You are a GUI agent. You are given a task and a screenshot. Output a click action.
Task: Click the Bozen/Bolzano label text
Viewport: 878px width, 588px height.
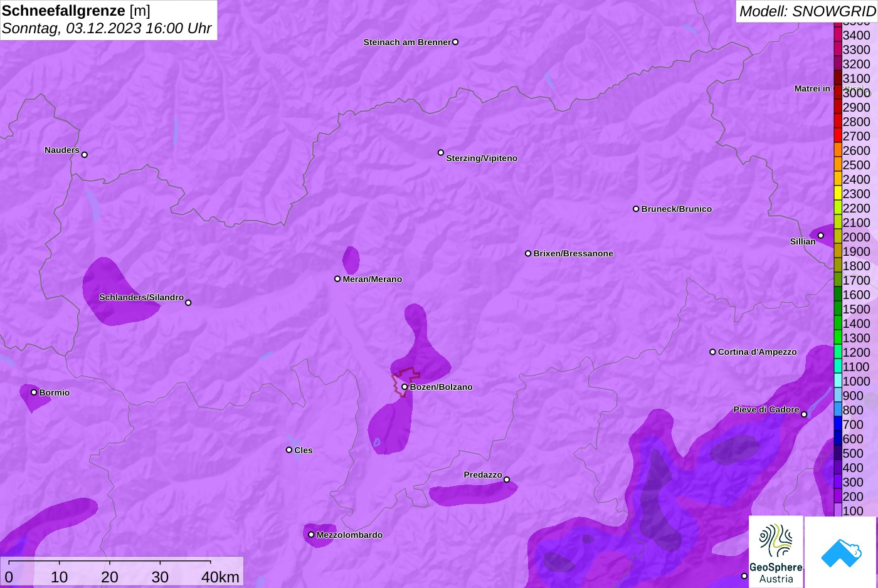pyautogui.click(x=442, y=387)
